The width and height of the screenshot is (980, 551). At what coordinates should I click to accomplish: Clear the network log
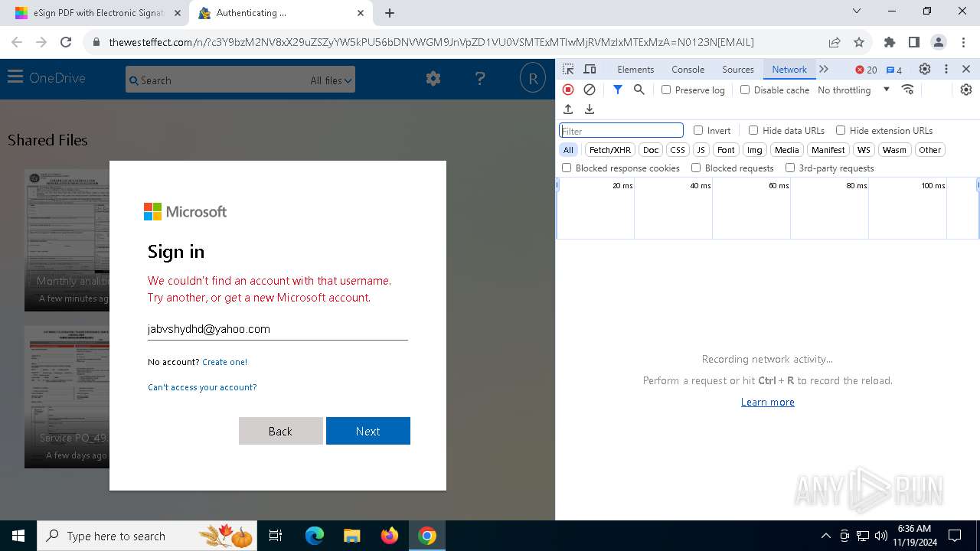(x=590, y=90)
